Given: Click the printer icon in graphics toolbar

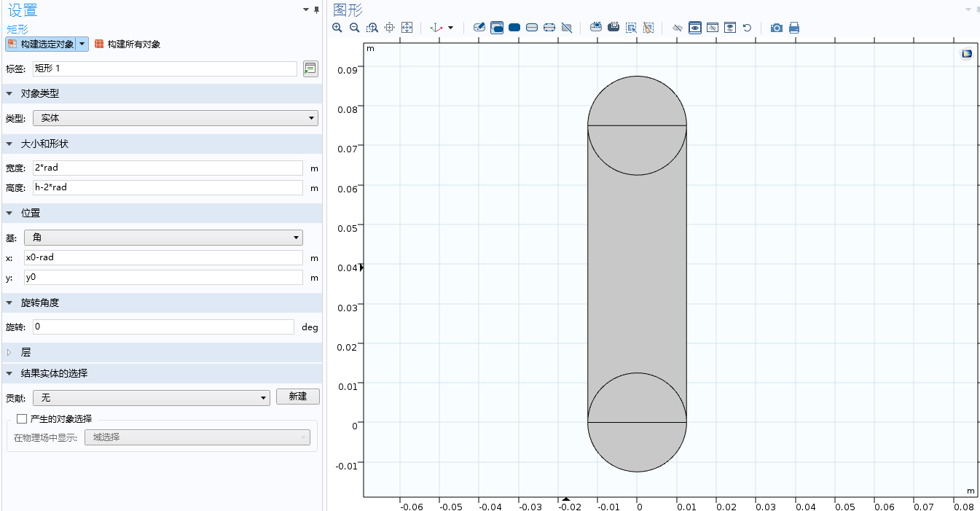Looking at the screenshot, I should click(794, 28).
